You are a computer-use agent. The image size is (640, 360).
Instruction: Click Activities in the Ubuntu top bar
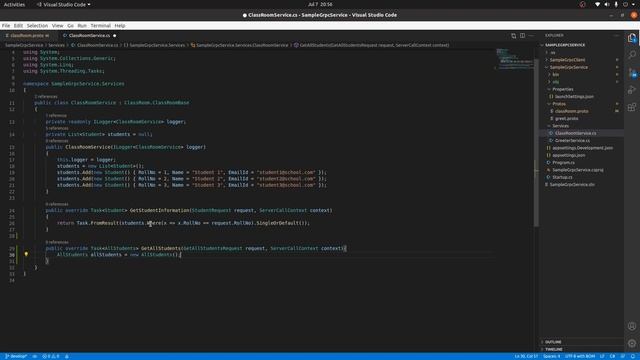[x=14, y=4]
